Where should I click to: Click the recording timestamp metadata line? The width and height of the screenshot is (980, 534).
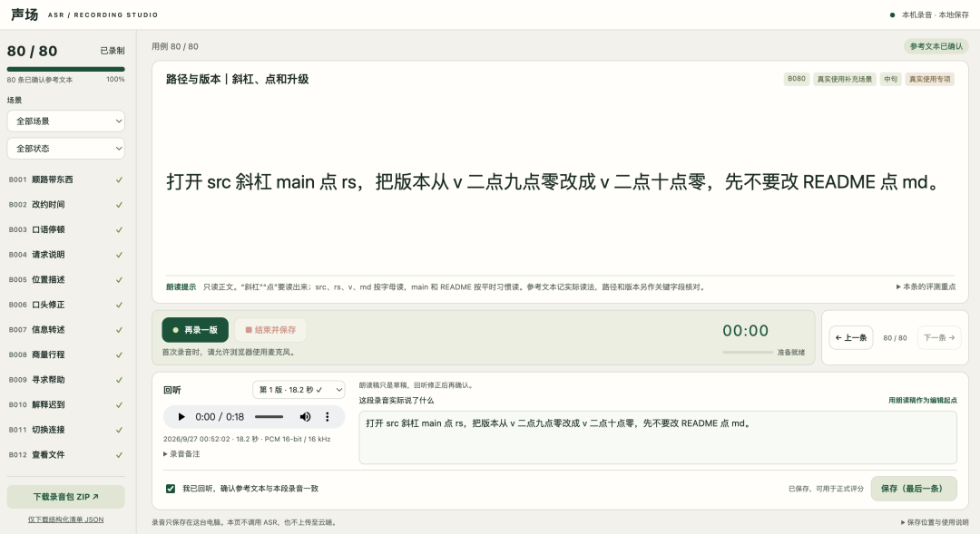click(x=247, y=439)
